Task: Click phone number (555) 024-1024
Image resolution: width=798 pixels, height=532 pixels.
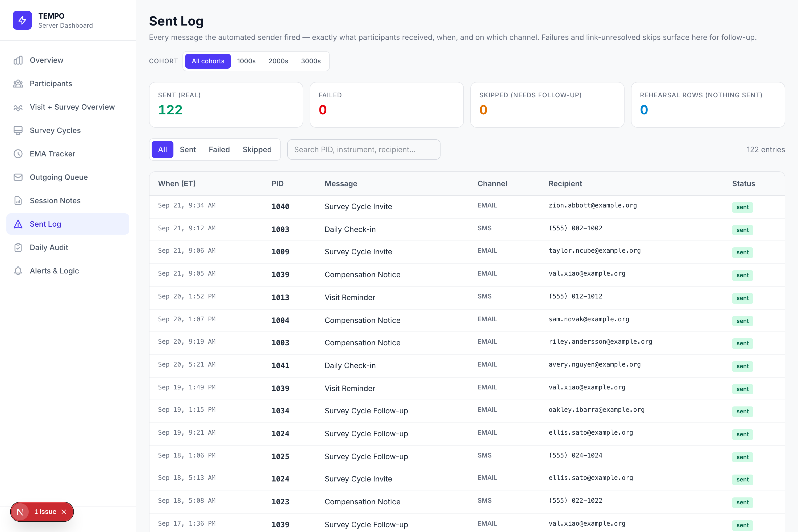Action: tap(575, 455)
